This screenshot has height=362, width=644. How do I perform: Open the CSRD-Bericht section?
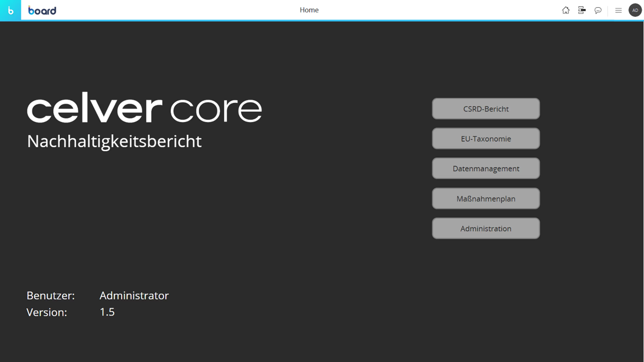[485, 109]
